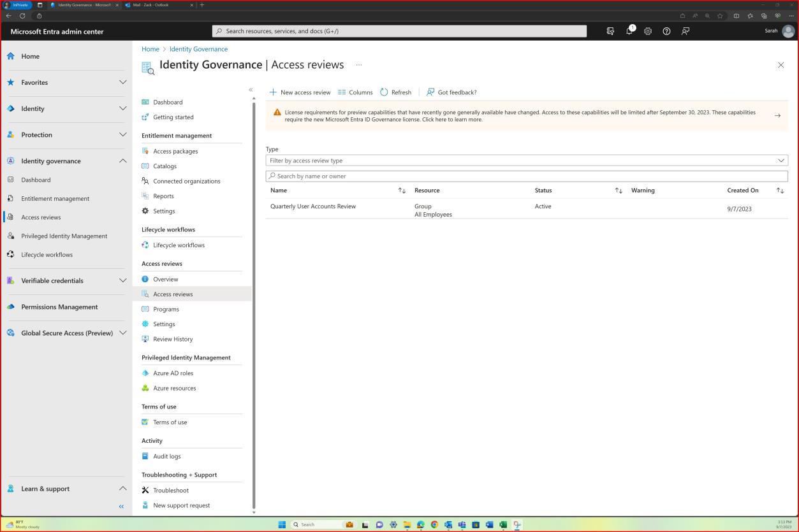Select Azure AD roles under Privileged Identity Management
799x532 pixels.
174,373
